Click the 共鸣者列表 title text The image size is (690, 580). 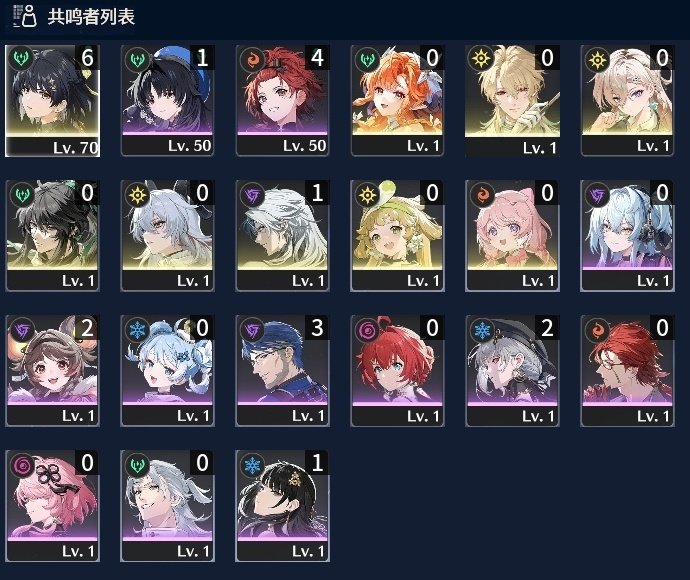[x=91, y=17]
